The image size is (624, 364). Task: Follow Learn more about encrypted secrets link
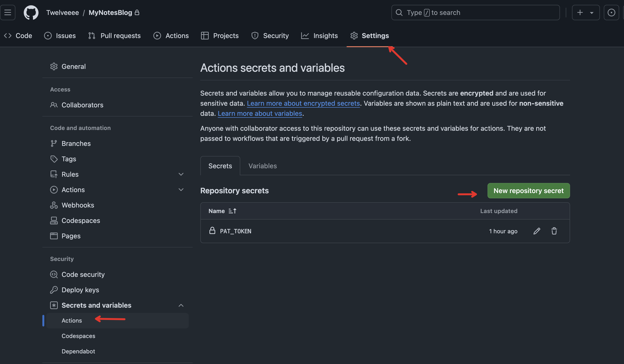(x=303, y=103)
